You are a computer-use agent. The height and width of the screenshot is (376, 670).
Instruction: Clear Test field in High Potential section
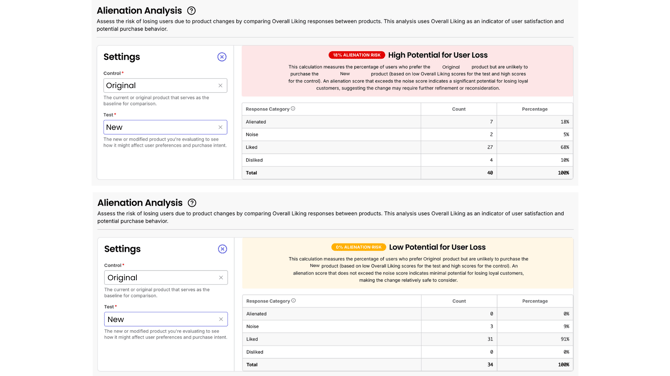(x=220, y=127)
